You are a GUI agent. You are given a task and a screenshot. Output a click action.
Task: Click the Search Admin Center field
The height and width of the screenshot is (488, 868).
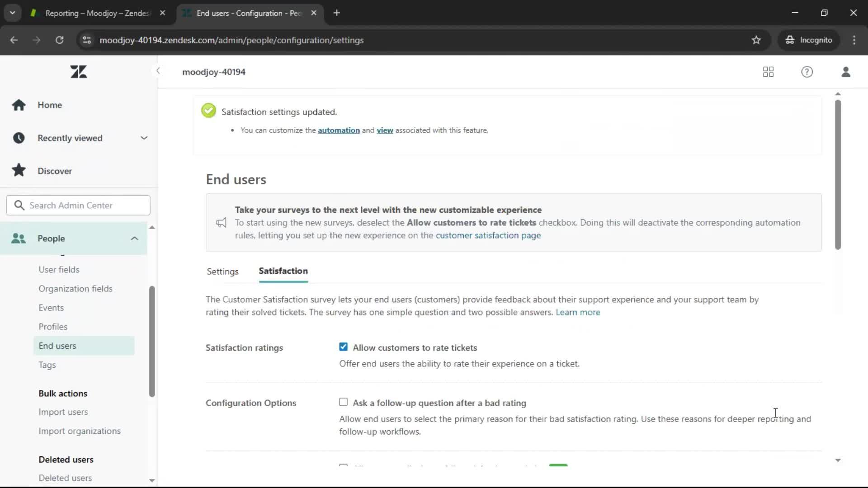point(78,205)
